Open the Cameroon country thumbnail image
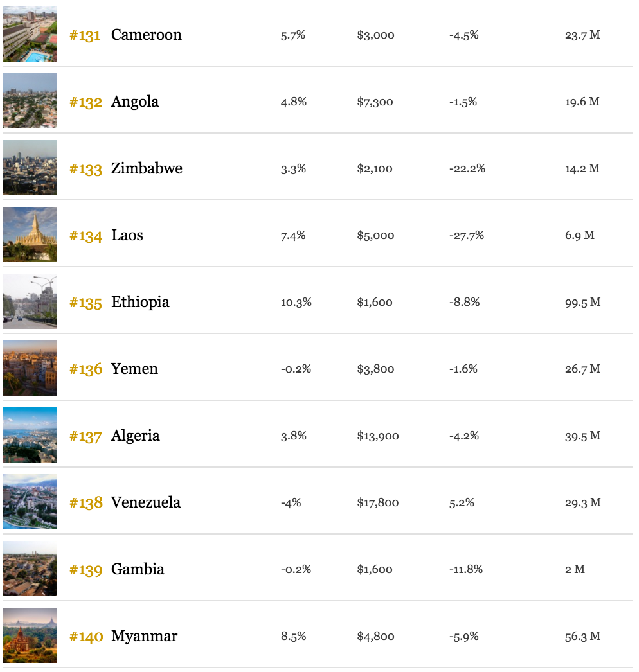This screenshot has height=672, width=639. 30,34
